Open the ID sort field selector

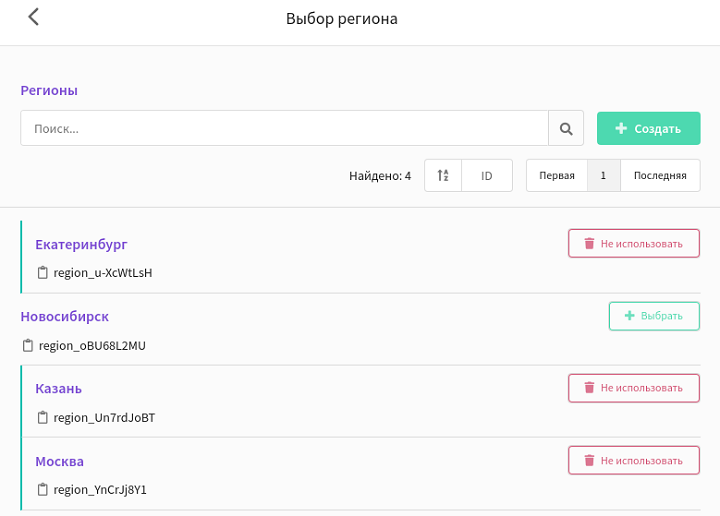pyautogui.click(x=487, y=175)
